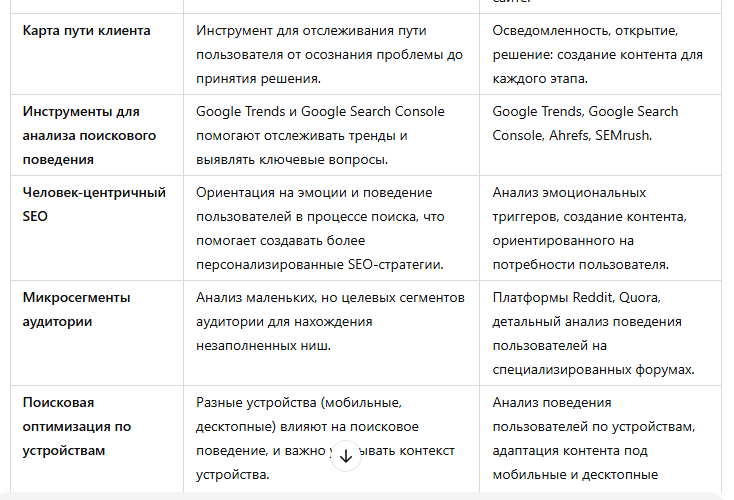
Task: Click the word 'Quora' in the platforms cell
Action: click(639, 297)
